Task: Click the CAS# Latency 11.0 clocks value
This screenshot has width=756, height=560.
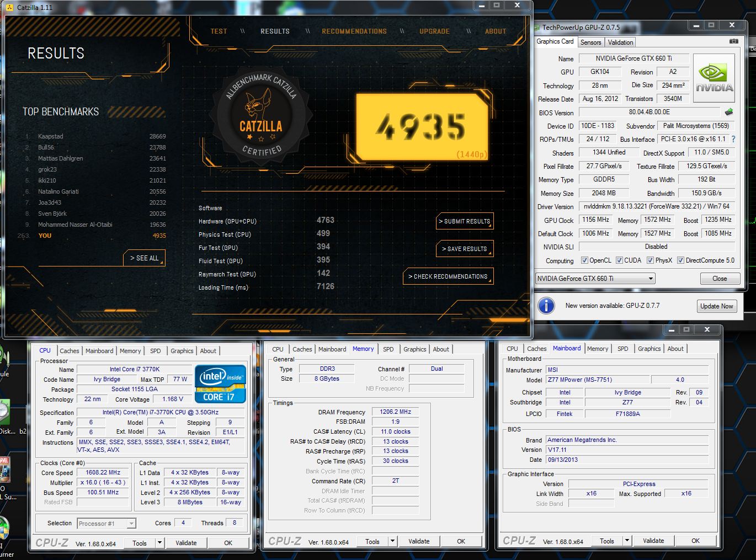Action: click(395, 431)
